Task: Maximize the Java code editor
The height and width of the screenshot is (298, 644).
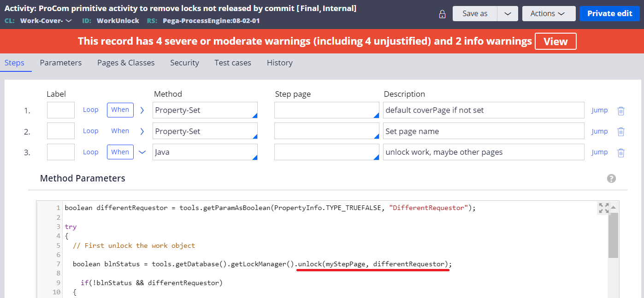Action: pyautogui.click(x=603, y=208)
